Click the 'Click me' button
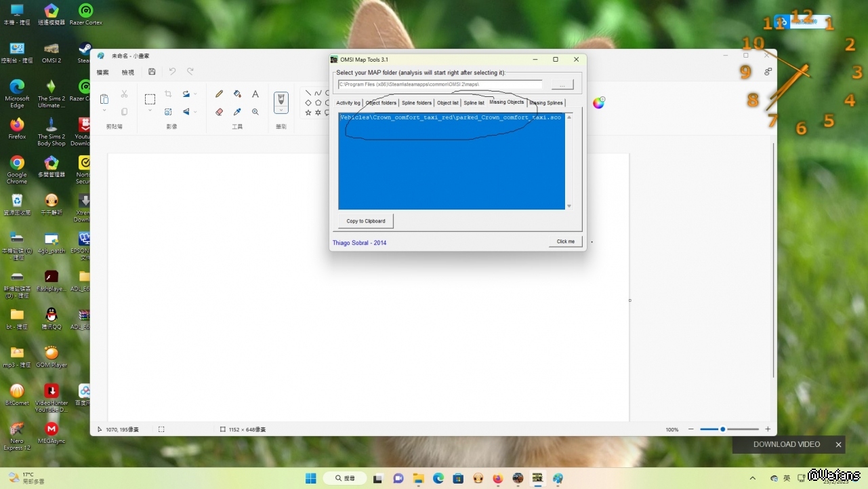Image resolution: width=868 pixels, height=489 pixels. tap(565, 241)
